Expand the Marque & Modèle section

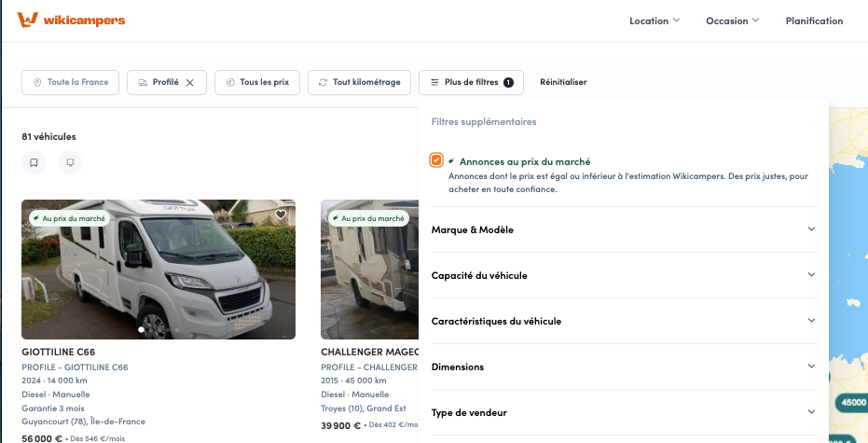(x=624, y=229)
